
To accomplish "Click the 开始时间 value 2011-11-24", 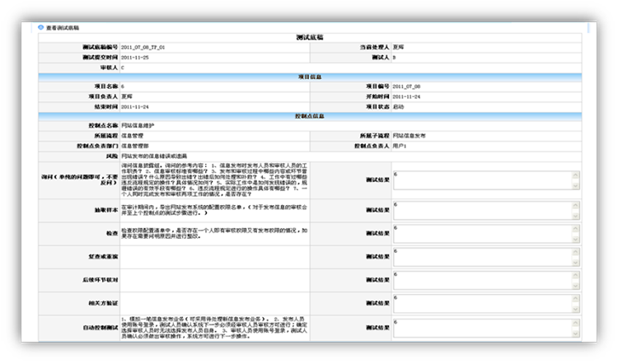I will (x=406, y=96).
